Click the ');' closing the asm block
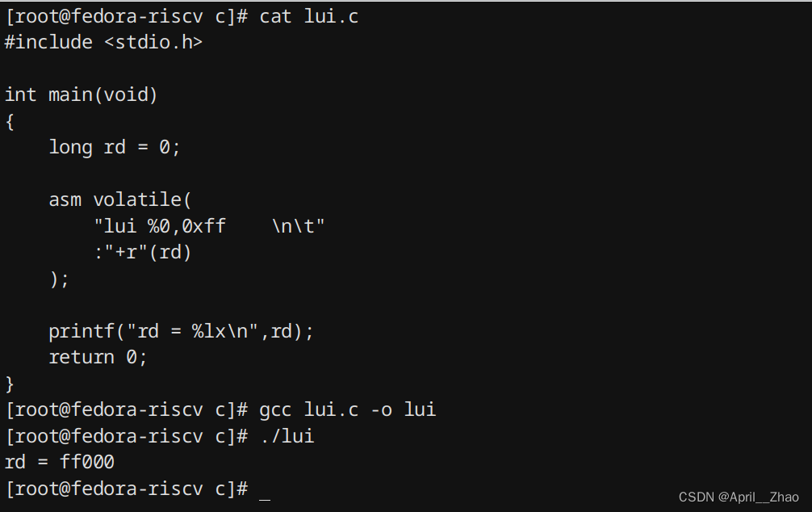 (x=59, y=279)
